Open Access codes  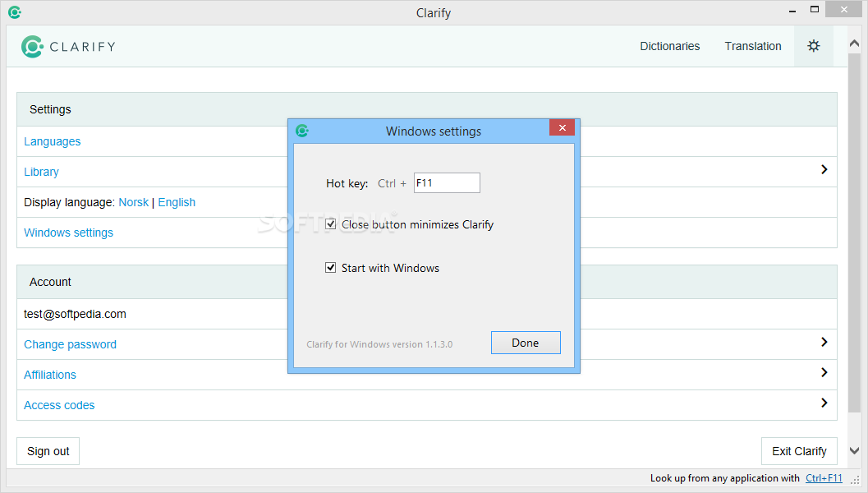(58, 405)
